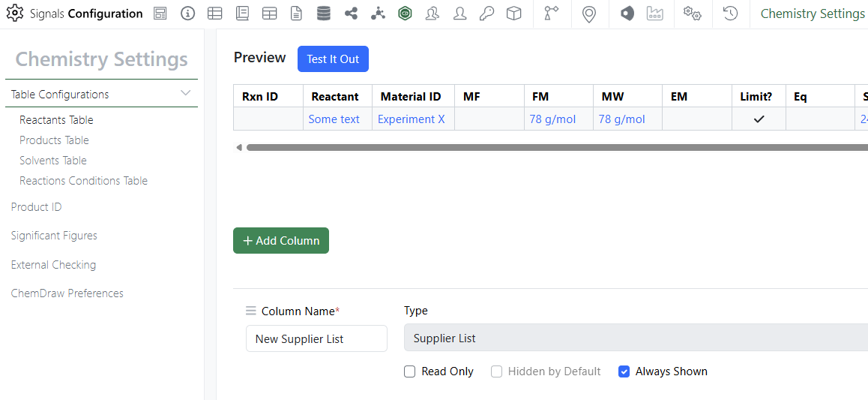Open the green hexagon icon
Image resolution: width=868 pixels, height=400 pixels.
(405, 14)
